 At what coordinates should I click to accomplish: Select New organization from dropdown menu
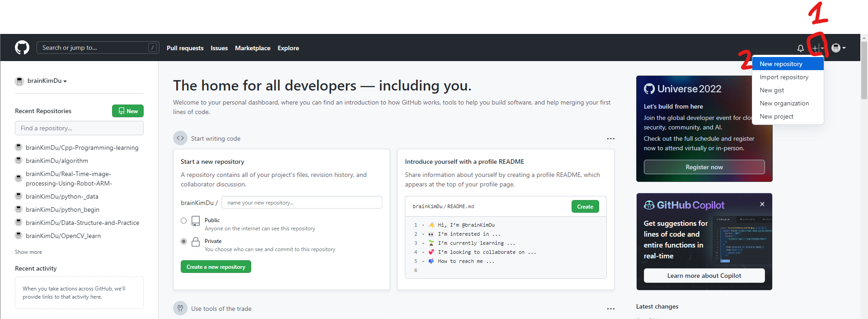788,103
